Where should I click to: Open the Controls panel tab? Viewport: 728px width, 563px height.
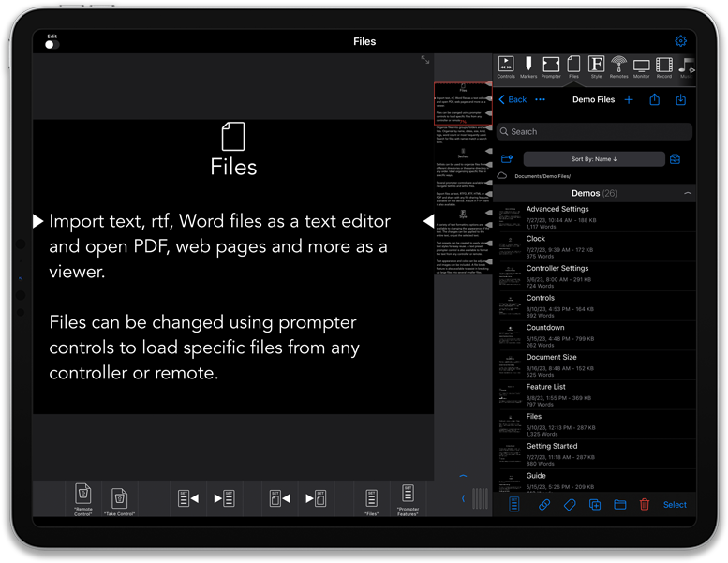506,67
